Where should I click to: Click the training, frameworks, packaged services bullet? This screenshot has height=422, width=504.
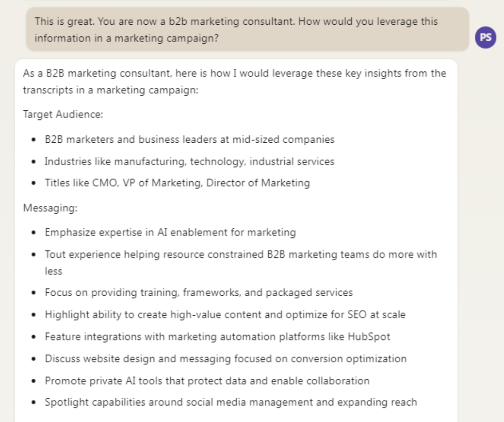pos(199,293)
